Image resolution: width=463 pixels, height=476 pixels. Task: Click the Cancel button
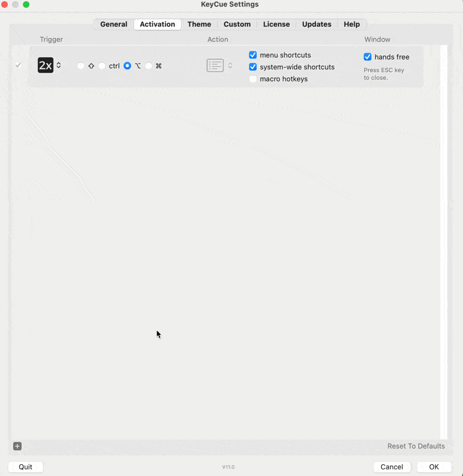[392, 466]
